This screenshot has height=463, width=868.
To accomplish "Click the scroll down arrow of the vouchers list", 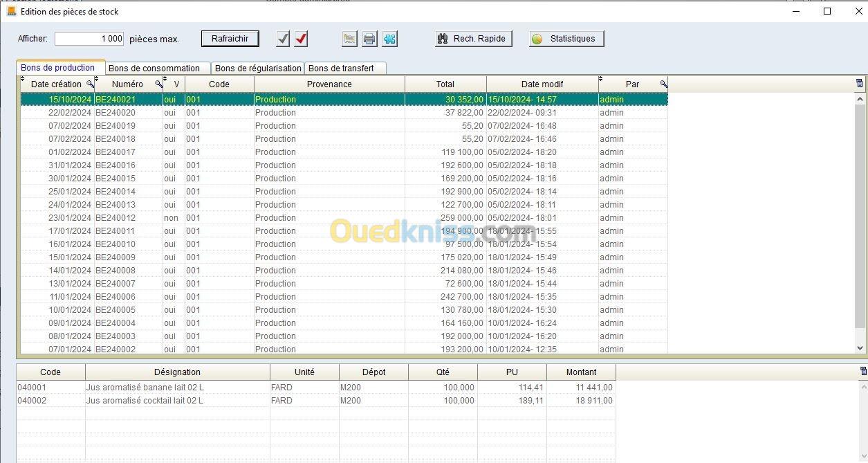I will point(860,348).
